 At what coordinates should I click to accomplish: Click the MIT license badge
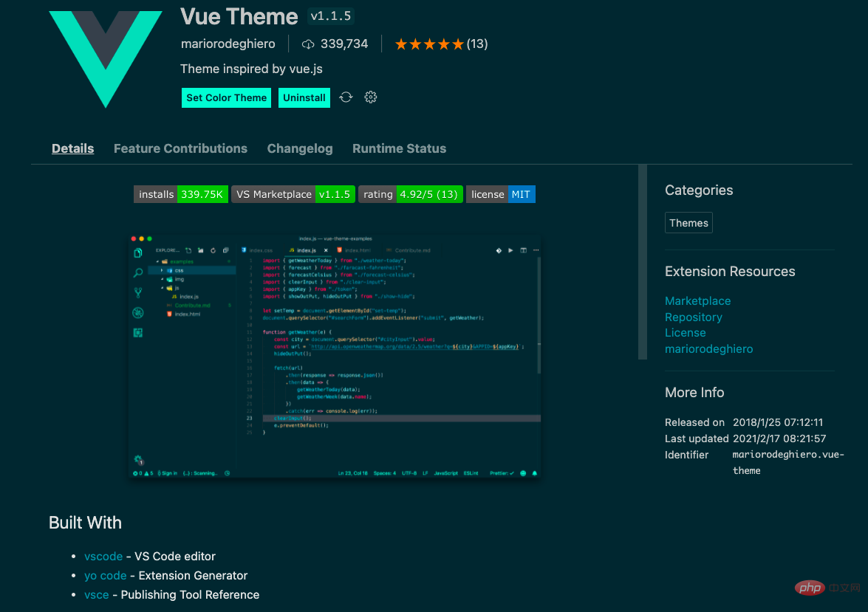(522, 194)
